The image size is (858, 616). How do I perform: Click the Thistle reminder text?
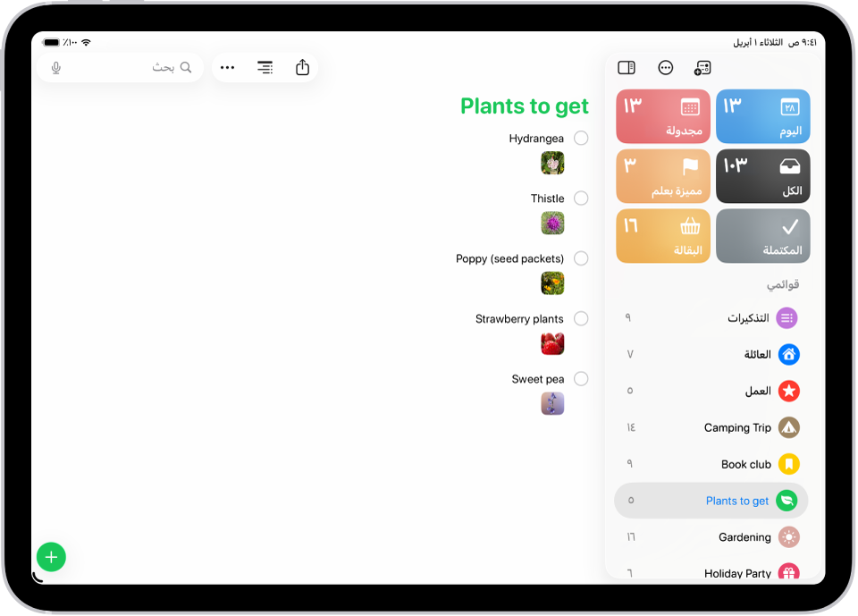(547, 198)
